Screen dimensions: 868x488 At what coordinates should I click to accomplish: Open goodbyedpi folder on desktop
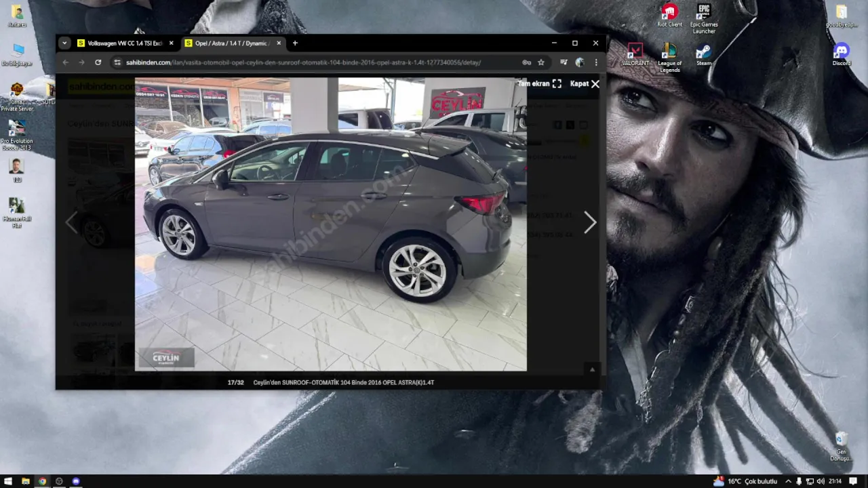[842, 16]
